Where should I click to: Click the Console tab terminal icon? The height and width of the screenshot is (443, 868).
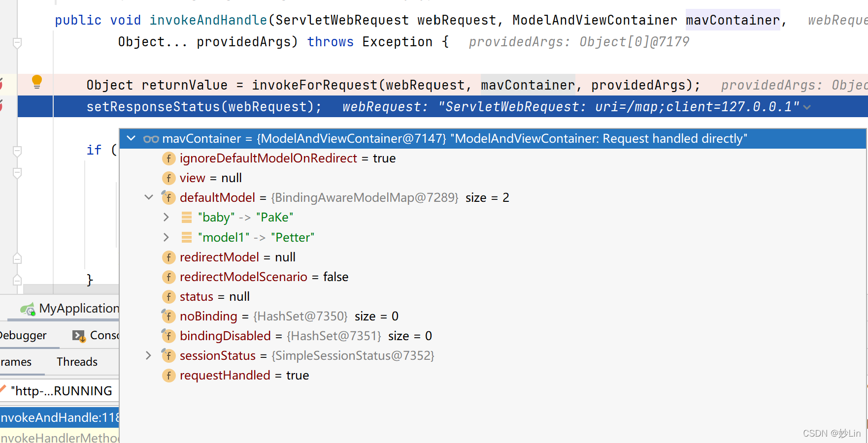(78, 335)
